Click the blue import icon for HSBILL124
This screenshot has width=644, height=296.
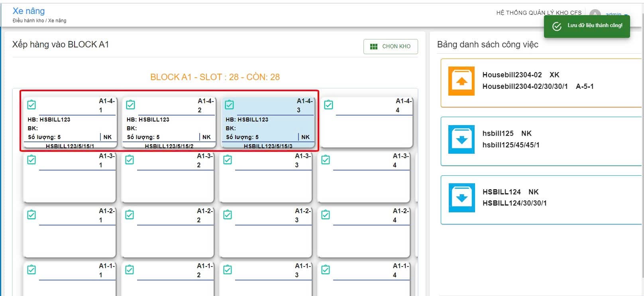tap(461, 198)
